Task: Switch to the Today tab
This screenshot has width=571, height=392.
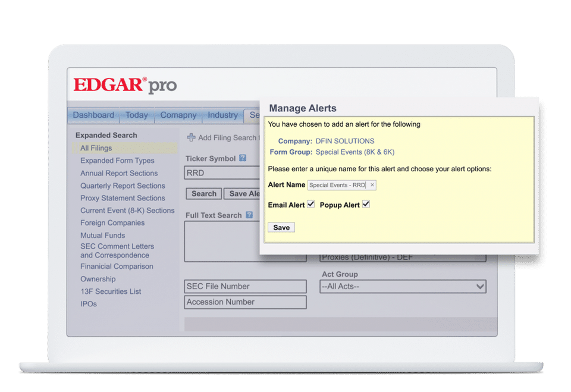Action: coord(137,115)
